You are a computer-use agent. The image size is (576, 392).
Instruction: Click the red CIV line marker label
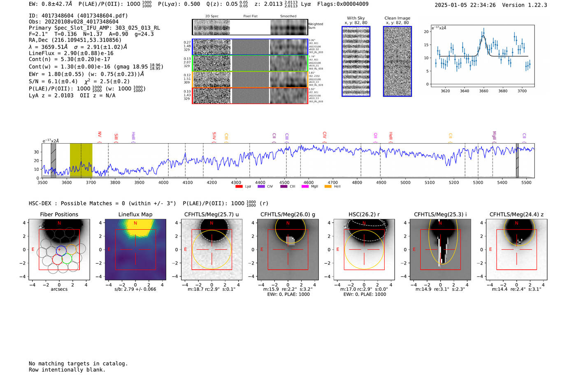click(324, 137)
